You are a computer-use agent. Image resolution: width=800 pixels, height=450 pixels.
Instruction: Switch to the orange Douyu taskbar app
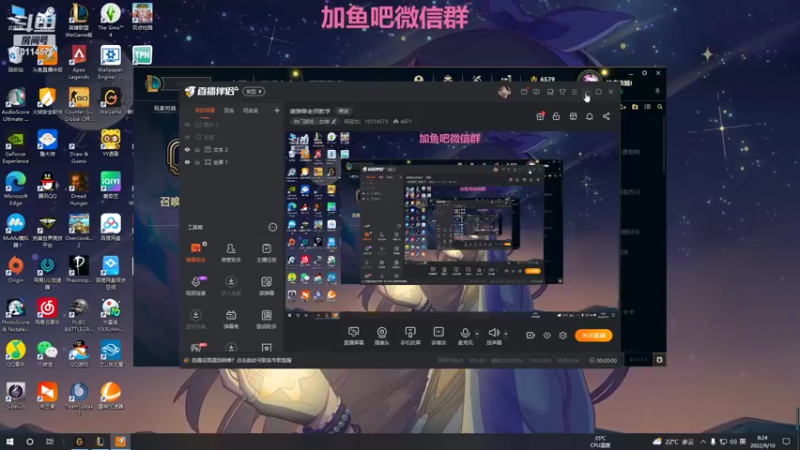click(120, 441)
